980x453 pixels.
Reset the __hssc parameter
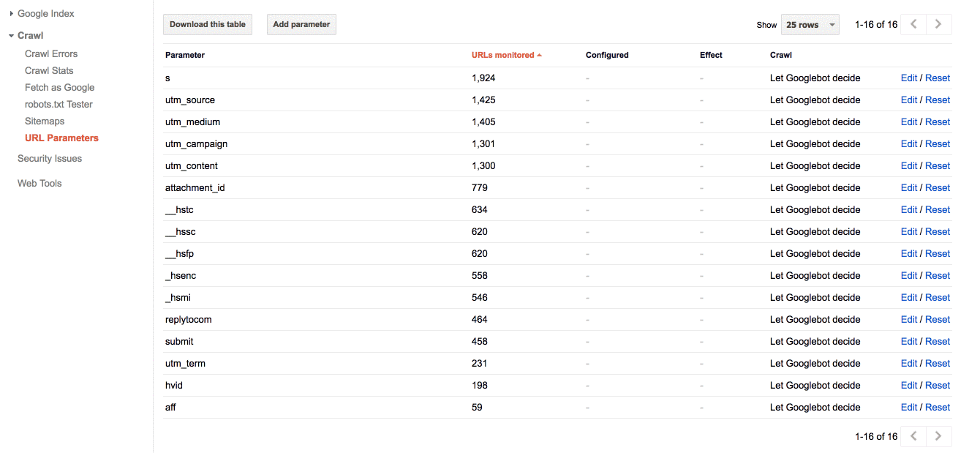point(938,231)
